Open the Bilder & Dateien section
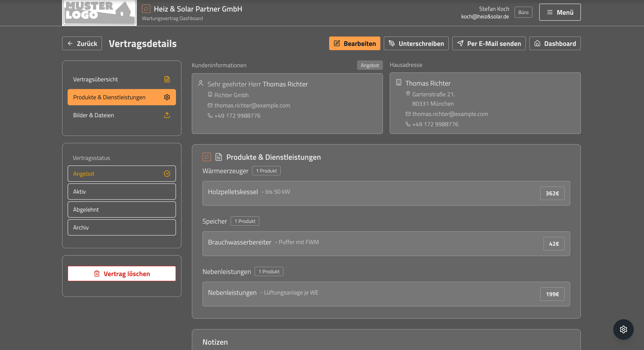 [122, 115]
